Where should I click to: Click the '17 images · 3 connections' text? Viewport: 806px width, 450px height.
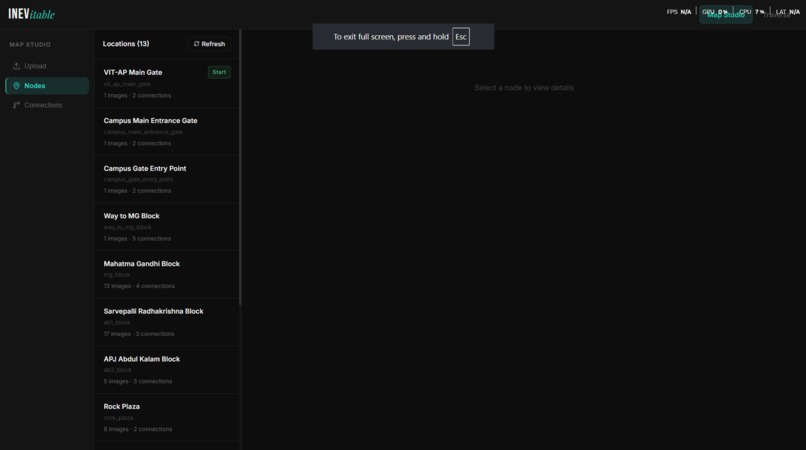click(x=139, y=334)
